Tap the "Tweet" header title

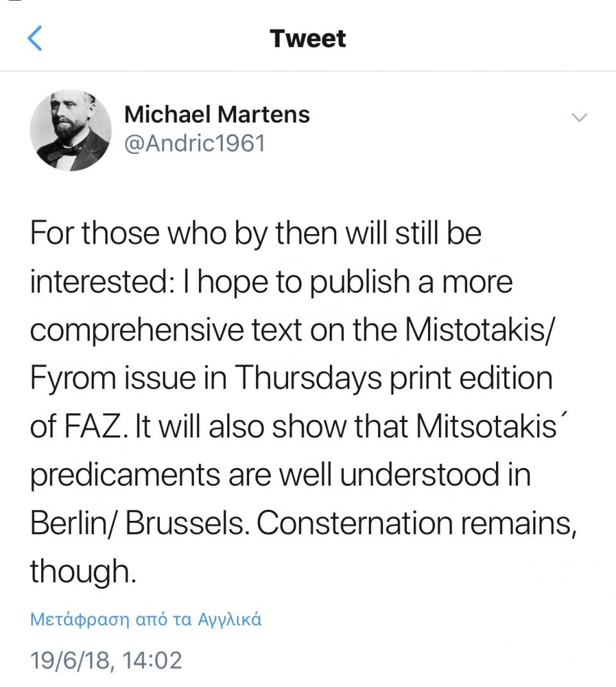(x=308, y=38)
